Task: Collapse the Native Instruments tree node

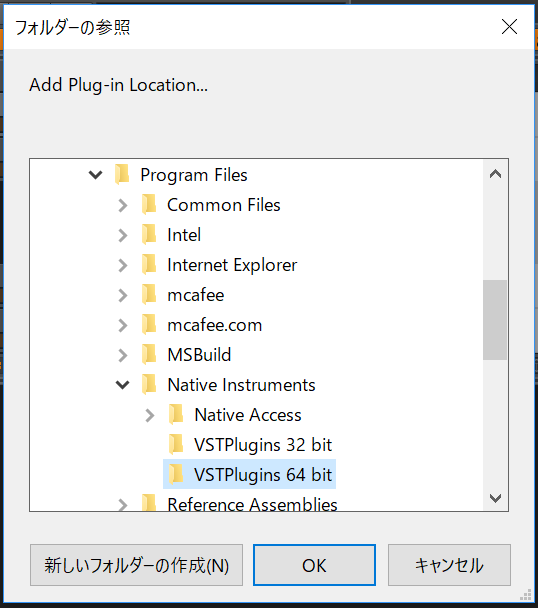Action: tap(123, 385)
